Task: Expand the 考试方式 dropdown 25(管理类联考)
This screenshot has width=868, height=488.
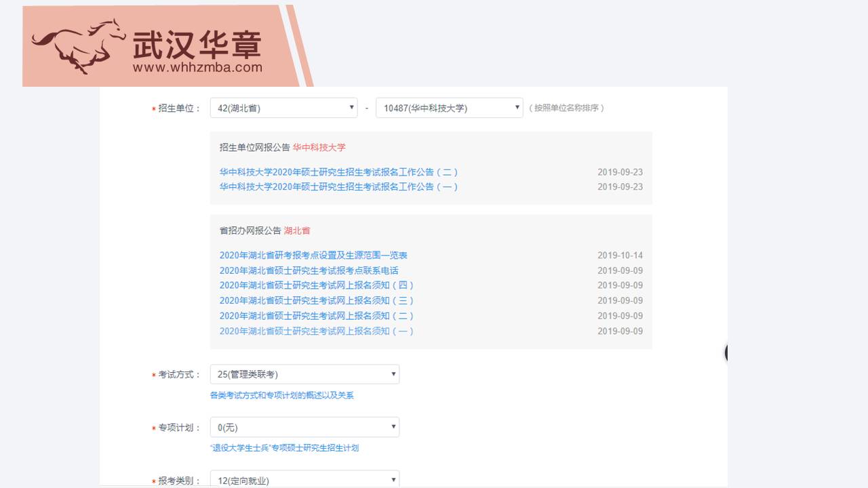Action: coord(304,374)
